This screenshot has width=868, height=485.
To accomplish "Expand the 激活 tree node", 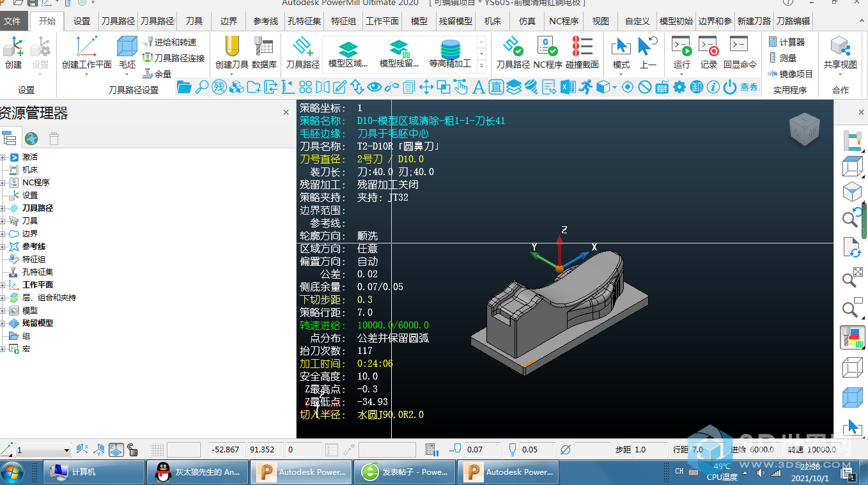I will 3,157.
